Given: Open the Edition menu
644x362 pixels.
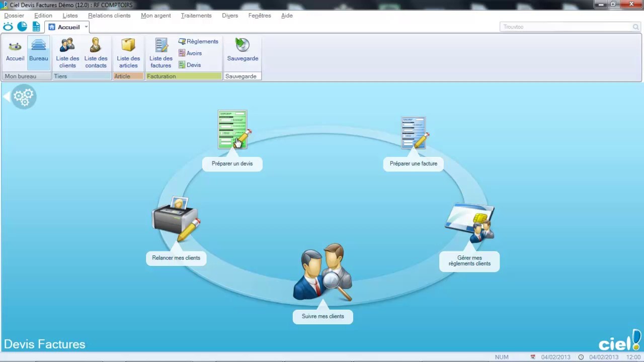Looking at the screenshot, I should tap(43, 16).
